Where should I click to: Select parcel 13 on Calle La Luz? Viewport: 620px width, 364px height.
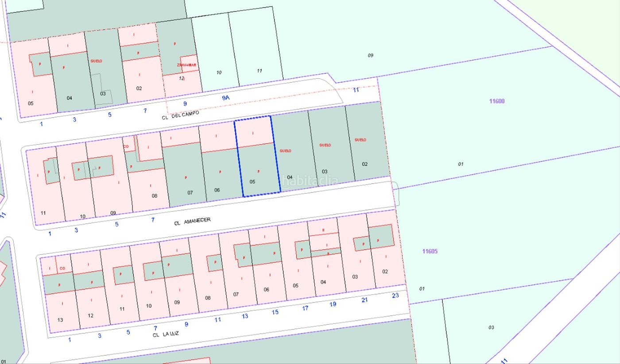60,319
